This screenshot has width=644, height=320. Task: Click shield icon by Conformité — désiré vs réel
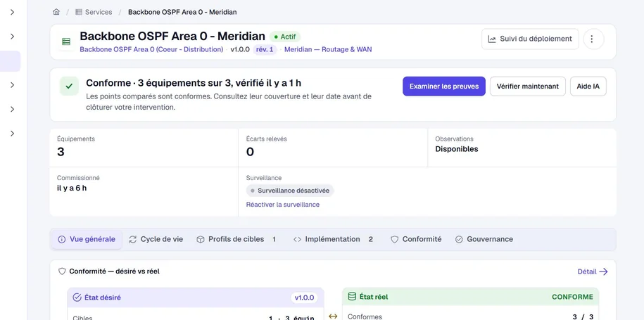pyautogui.click(x=62, y=271)
